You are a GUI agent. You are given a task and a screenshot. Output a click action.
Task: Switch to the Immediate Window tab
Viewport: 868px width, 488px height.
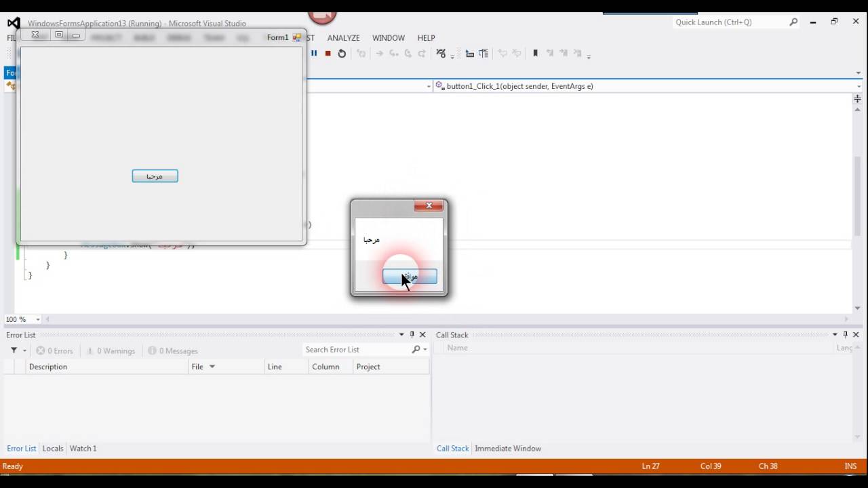(508, 449)
